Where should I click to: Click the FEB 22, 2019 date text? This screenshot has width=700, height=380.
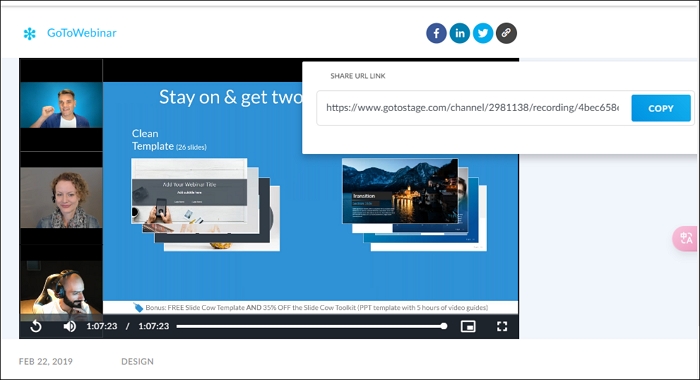46,361
